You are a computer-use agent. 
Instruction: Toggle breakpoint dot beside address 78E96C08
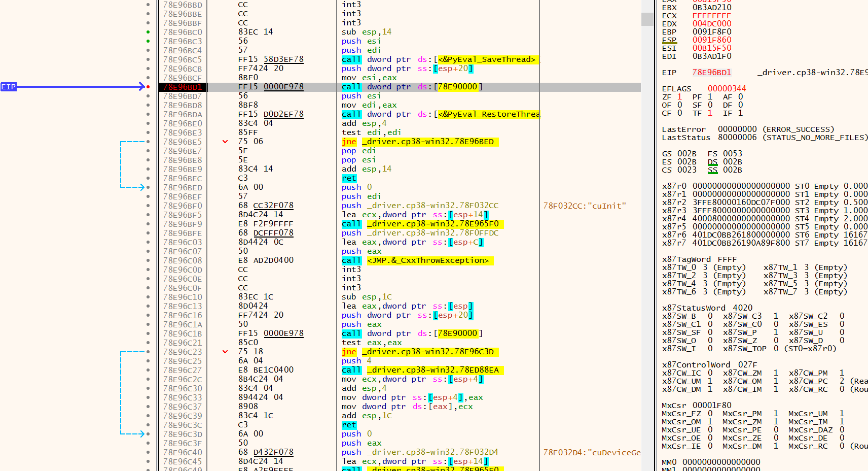click(x=148, y=260)
